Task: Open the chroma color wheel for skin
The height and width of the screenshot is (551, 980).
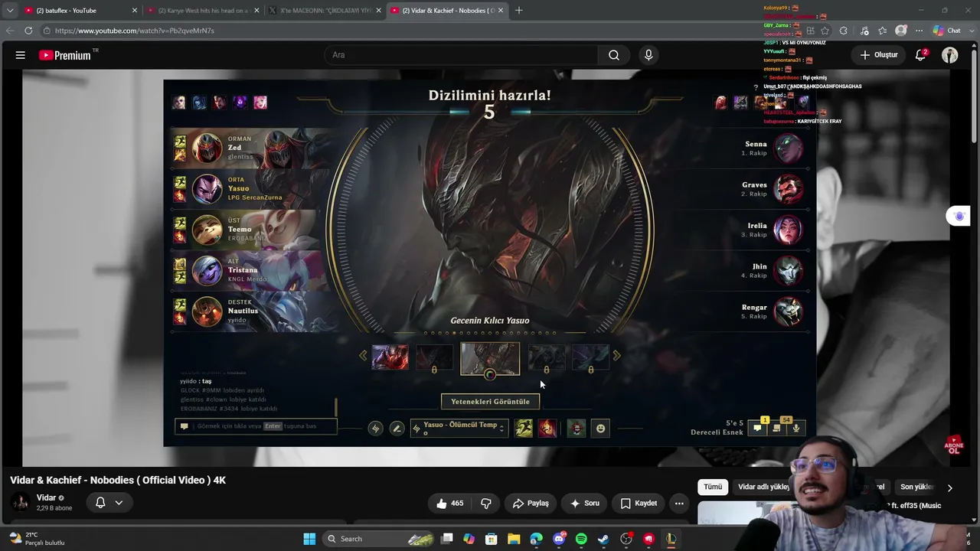Action: [490, 375]
